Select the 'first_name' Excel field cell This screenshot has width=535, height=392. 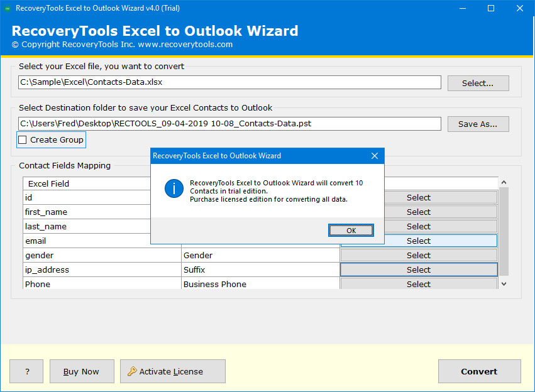coord(87,212)
